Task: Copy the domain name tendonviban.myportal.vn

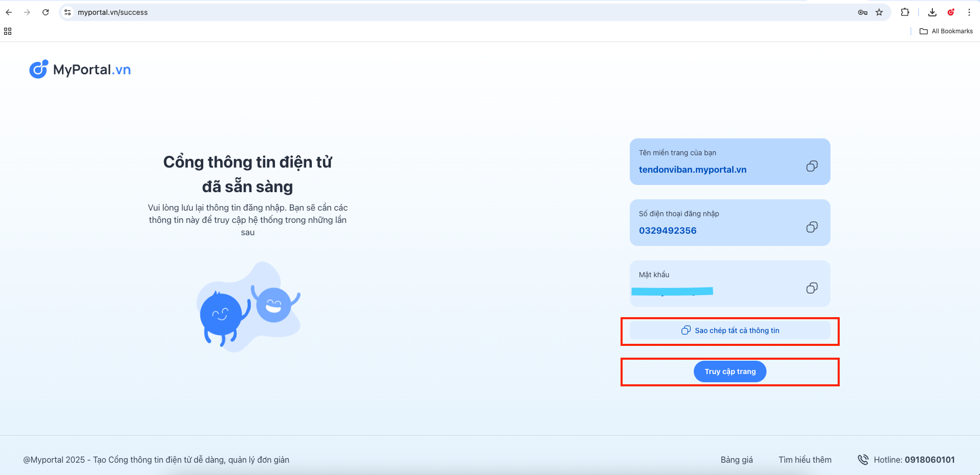Action: tap(812, 166)
